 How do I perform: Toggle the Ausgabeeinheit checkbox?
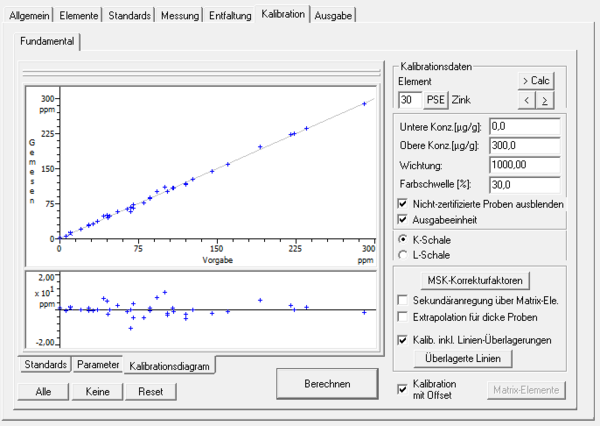pos(403,219)
